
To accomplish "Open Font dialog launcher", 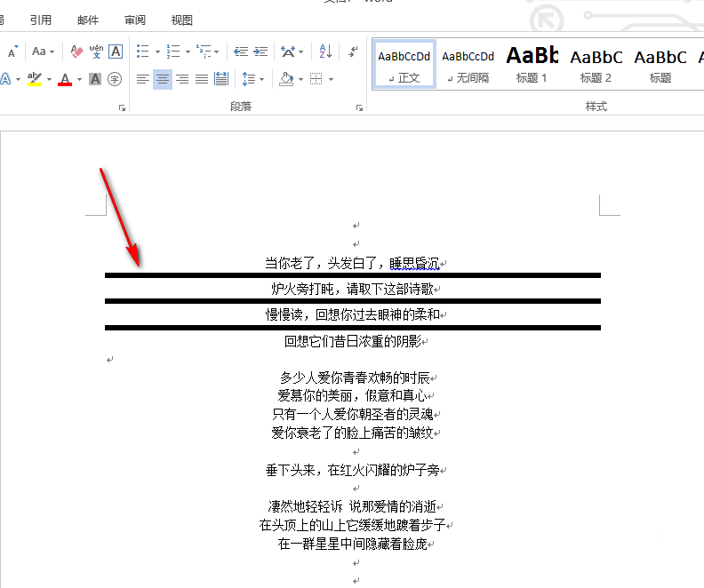I will [x=122, y=107].
